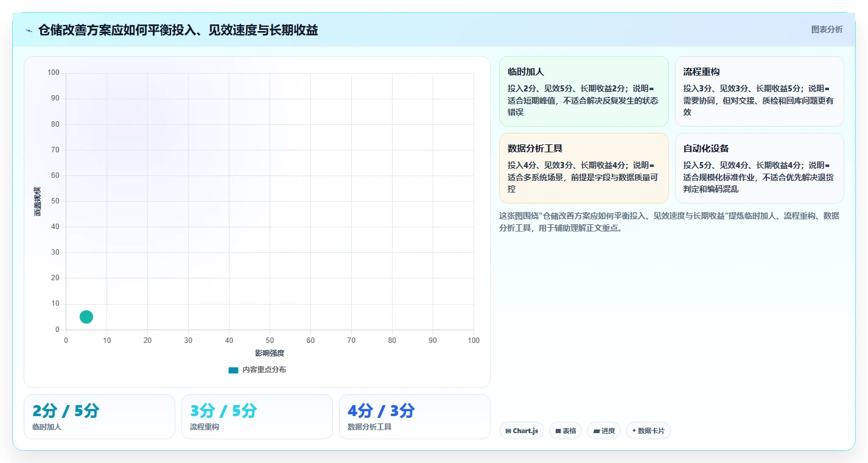The width and height of the screenshot is (868, 463).
Task: Select the 数据卡片 tag chip
Action: pos(648,431)
